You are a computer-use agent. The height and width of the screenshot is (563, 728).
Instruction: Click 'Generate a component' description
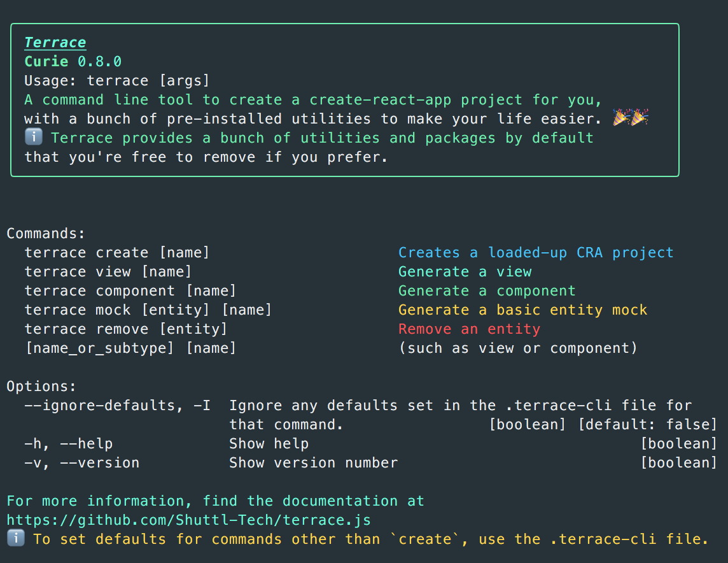(487, 291)
